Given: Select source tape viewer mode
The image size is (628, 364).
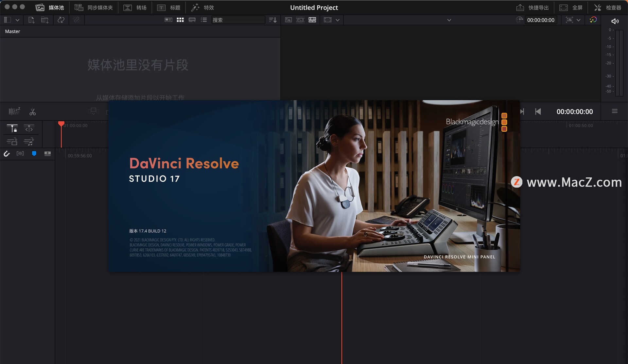Looking at the screenshot, I should click(x=300, y=20).
